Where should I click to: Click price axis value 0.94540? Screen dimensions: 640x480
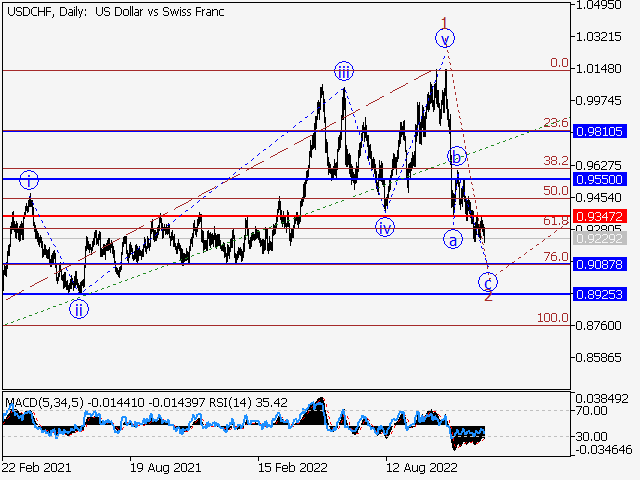tap(598, 198)
